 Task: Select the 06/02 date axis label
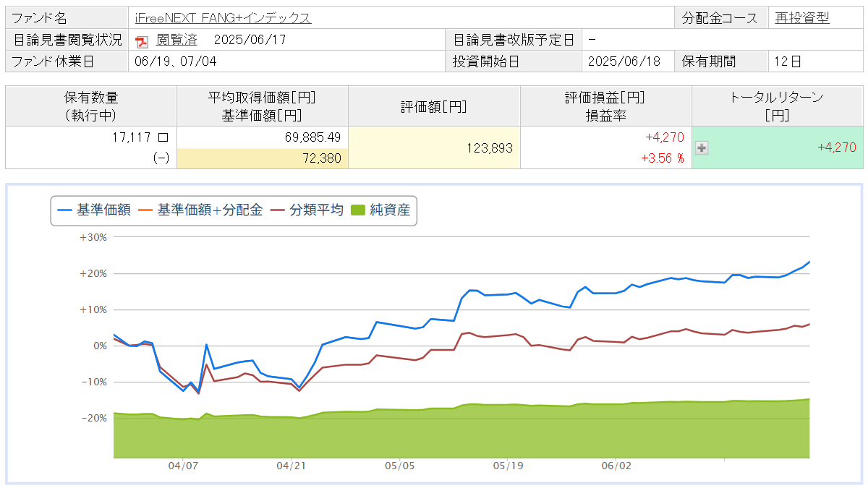616,466
